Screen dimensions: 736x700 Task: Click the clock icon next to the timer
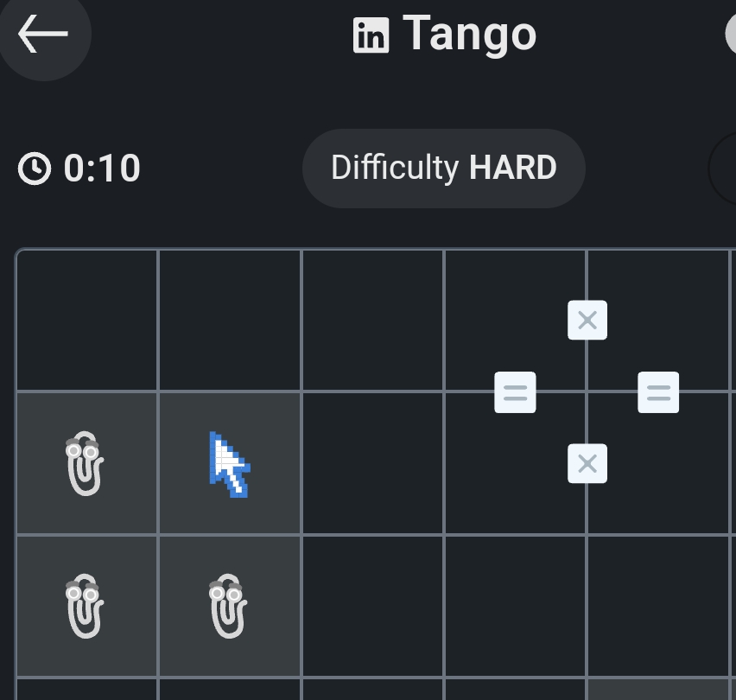pos(35,169)
